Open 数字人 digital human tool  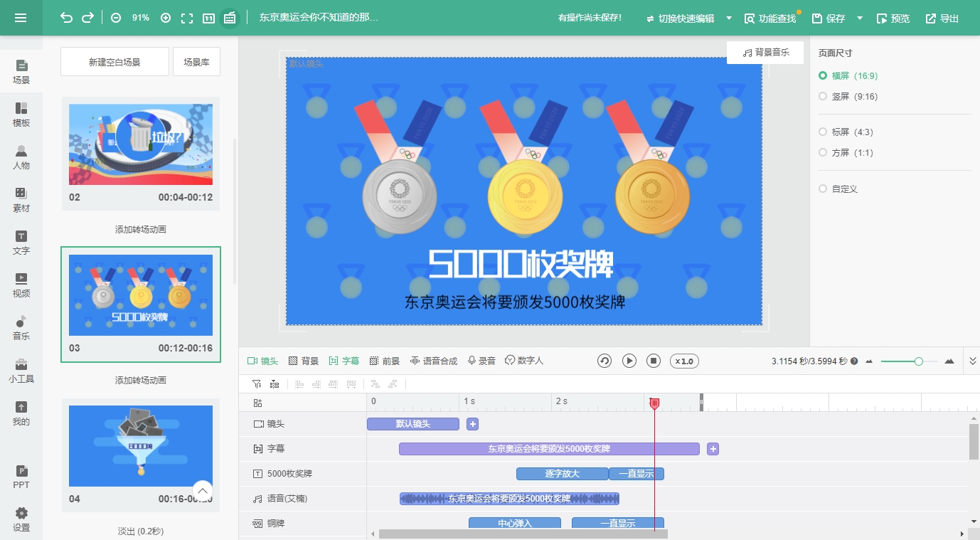pos(524,361)
